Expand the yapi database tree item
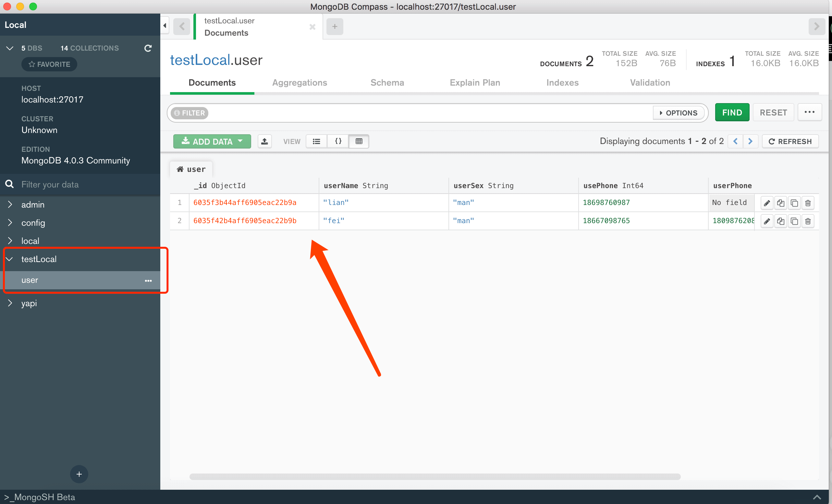The width and height of the screenshot is (832, 504). point(9,303)
